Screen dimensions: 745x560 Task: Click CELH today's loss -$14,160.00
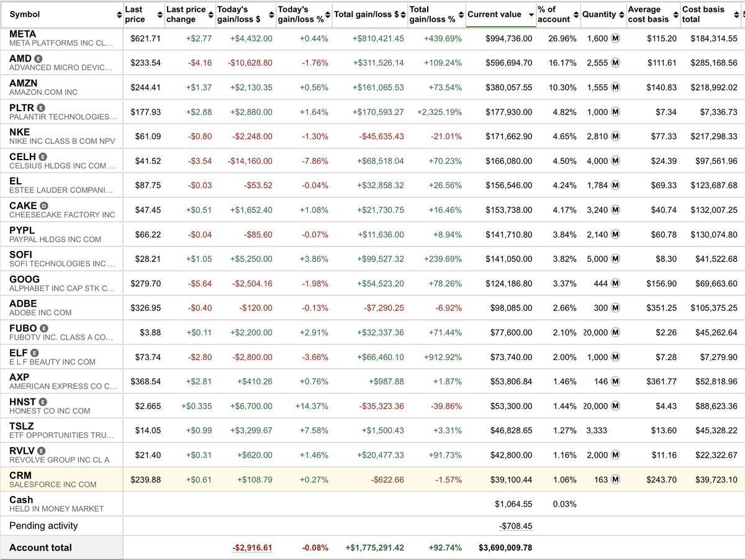[250, 161]
